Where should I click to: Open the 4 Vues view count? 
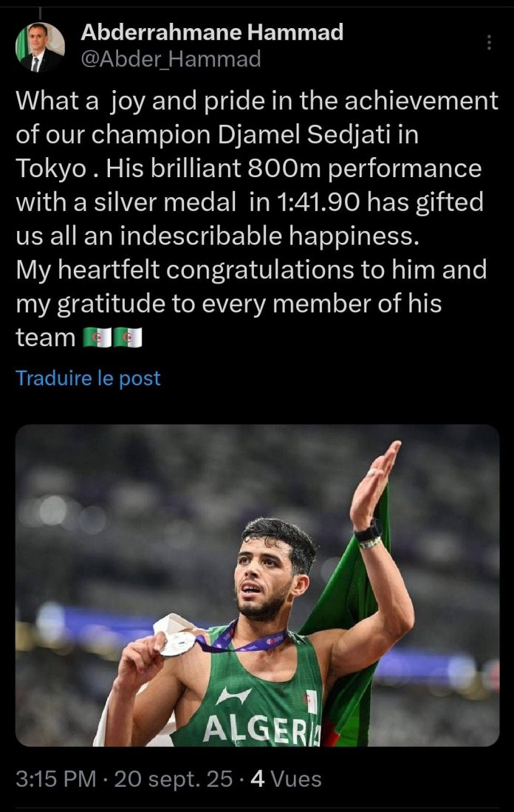(x=286, y=779)
